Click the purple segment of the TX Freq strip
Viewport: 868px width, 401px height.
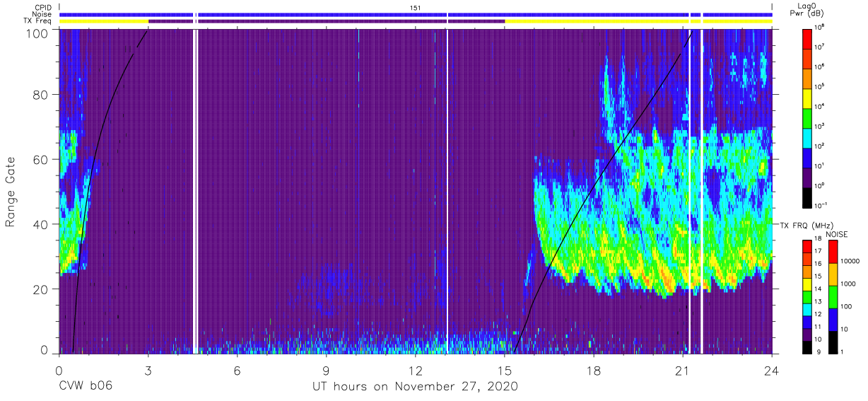327,21
